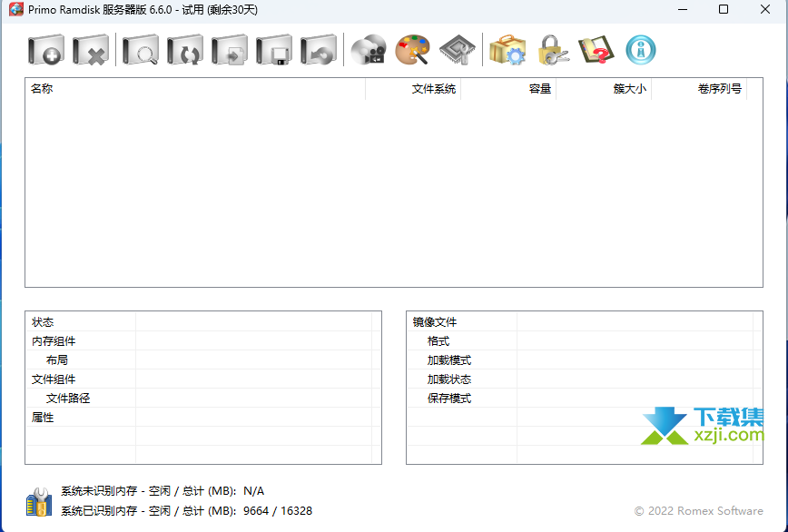Click the disk icon with document arrow
Screen dimensions: 788x532
230,50
